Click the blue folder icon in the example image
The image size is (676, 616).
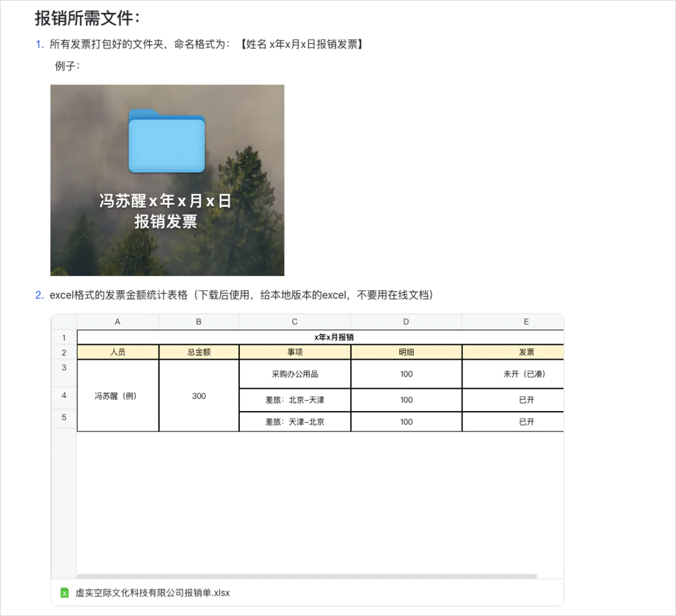coord(166,142)
